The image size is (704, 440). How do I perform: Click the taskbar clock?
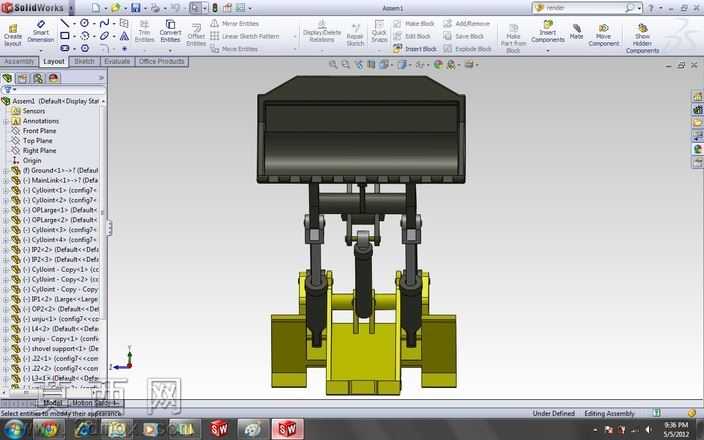pos(676,430)
